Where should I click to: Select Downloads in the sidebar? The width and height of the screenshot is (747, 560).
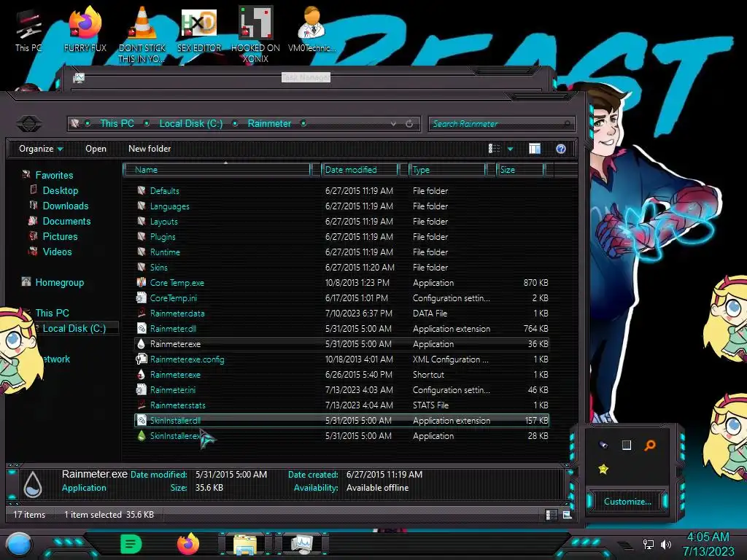(x=65, y=206)
